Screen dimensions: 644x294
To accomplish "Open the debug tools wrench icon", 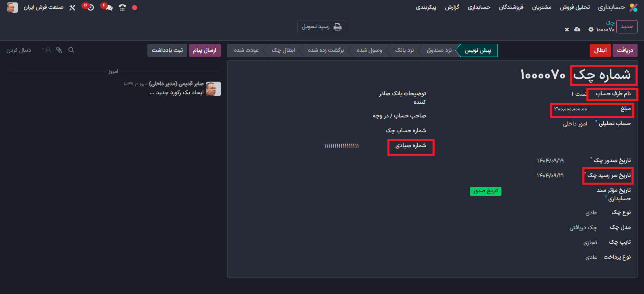I will [x=72, y=8].
